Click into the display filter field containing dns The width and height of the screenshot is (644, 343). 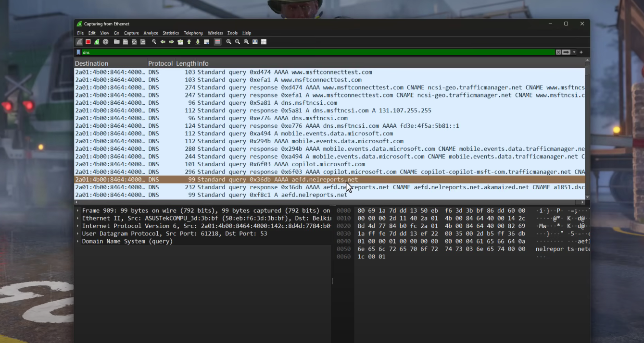pos(318,52)
